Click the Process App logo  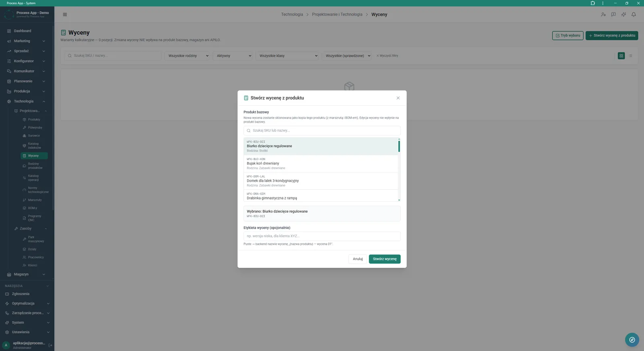(9, 14)
